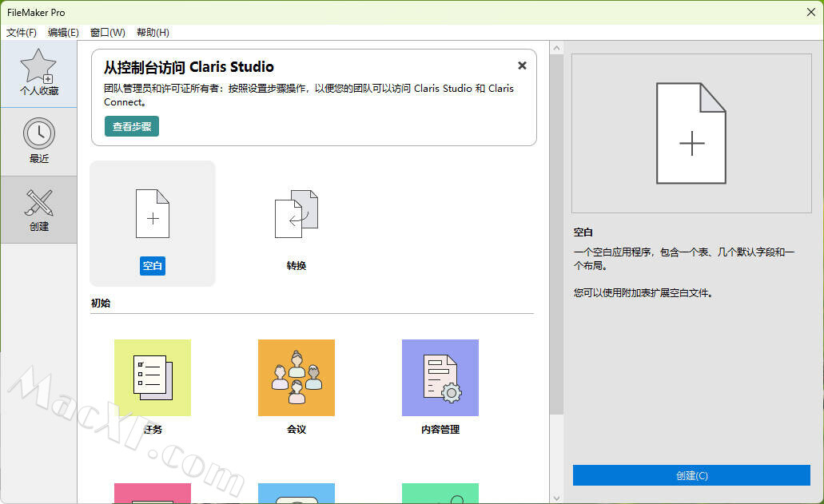Pick the 会议 meeting people template icon
This screenshot has height=504, width=824.
(297, 378)
